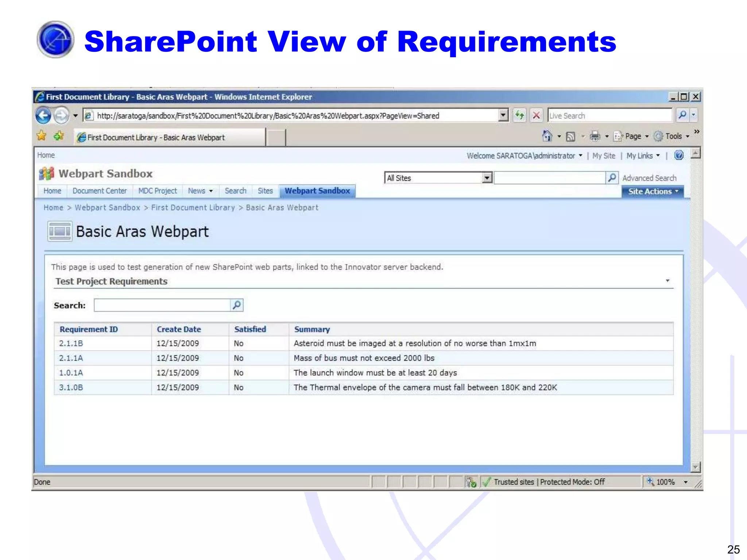Screen dimensions: 747x560
Task: Click the browser Home page icon
Action: [x=547, y=136]
